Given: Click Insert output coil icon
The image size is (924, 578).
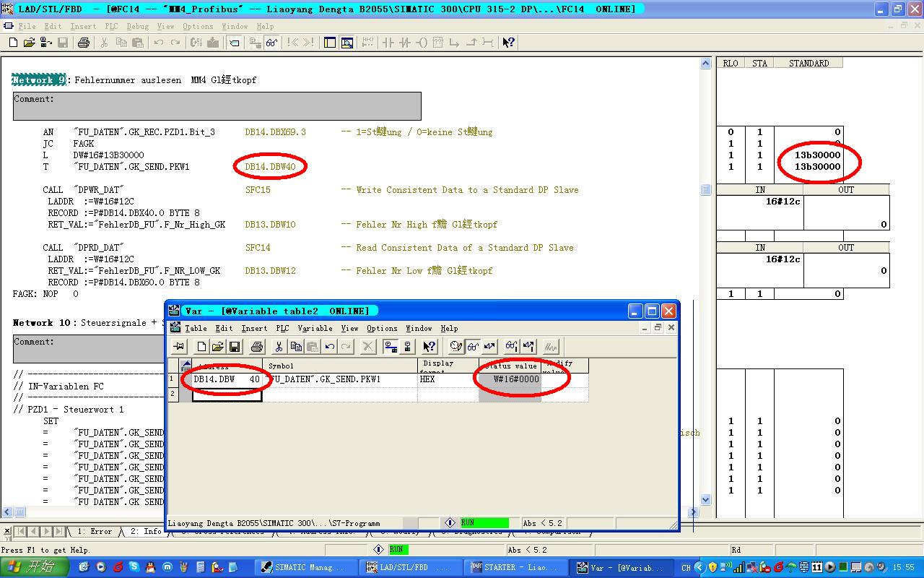Looking at the screenshot, I should point(422,43).
